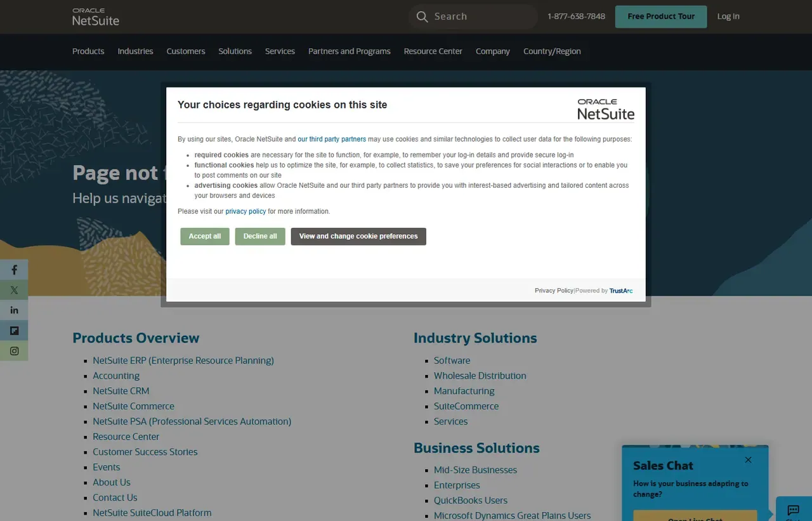Image resolution: width=812 pixels, height=521 pixels.
Task: Share page via X icon
Action: tap(14, 290)
